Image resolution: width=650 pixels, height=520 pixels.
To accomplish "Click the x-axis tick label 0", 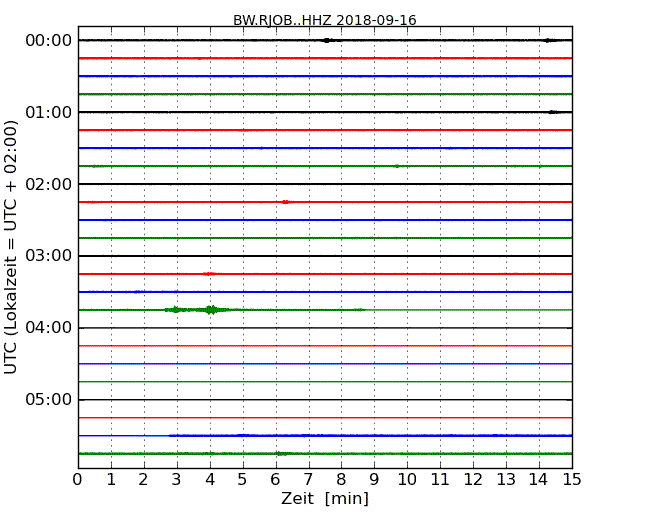I will pos(78,480).
